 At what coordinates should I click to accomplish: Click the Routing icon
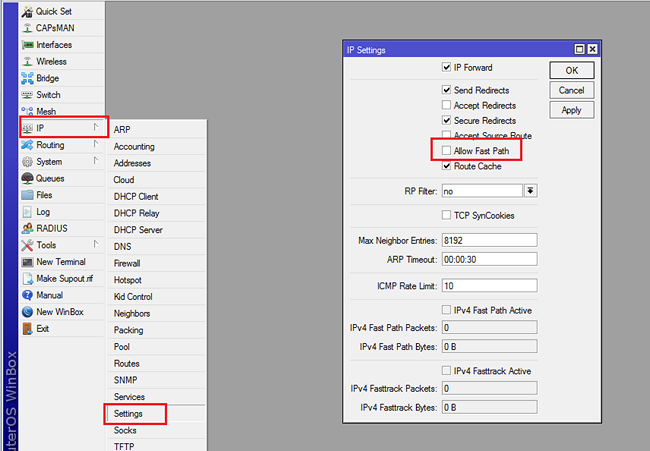(x=27, y=145)
